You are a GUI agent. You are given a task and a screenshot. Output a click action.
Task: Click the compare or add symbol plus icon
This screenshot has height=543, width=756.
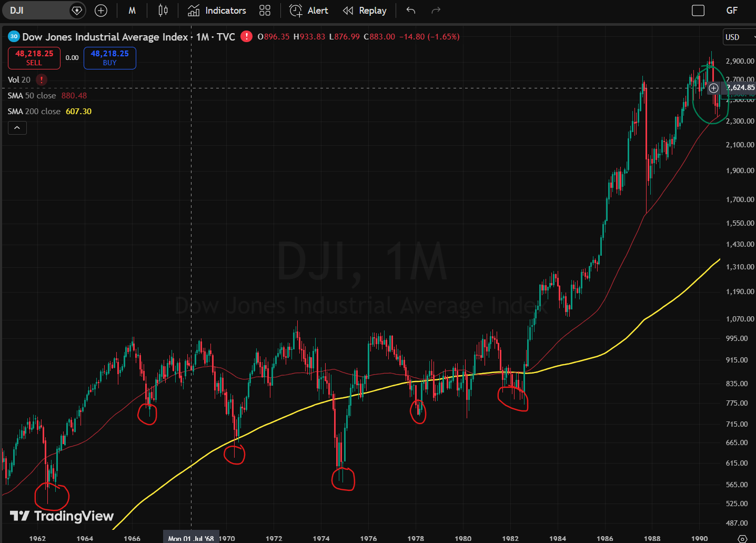101,11
